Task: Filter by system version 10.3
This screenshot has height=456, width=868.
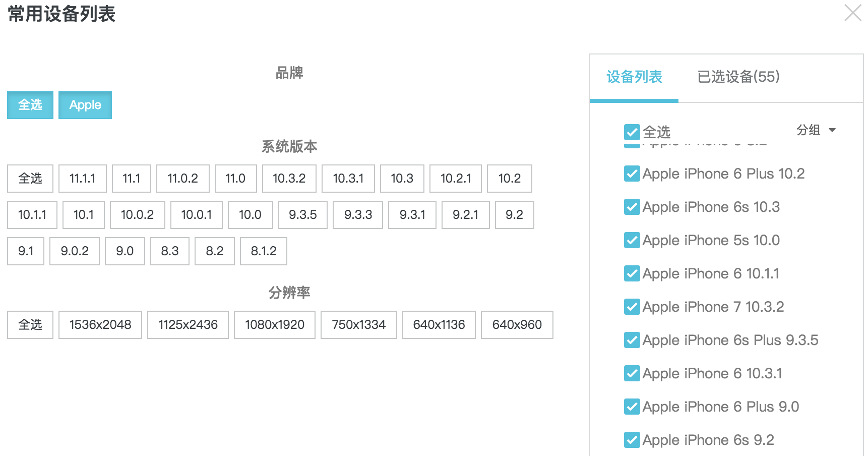Action: [402, 179]
